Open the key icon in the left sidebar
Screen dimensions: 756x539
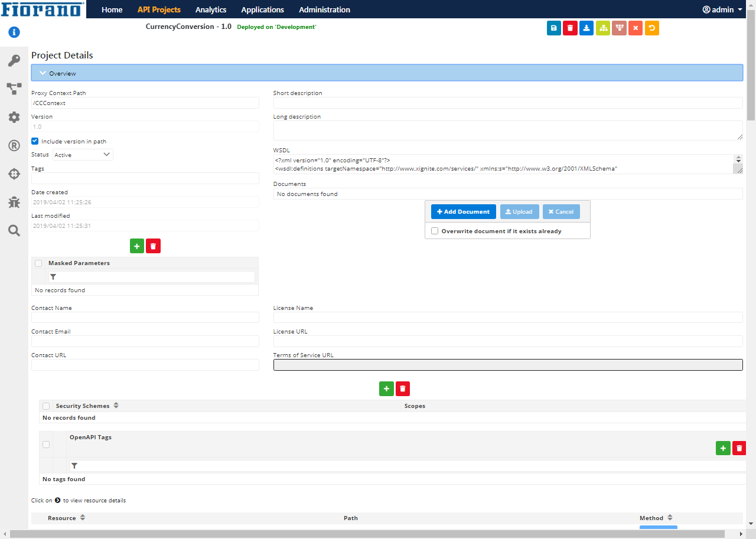(14, 60)
